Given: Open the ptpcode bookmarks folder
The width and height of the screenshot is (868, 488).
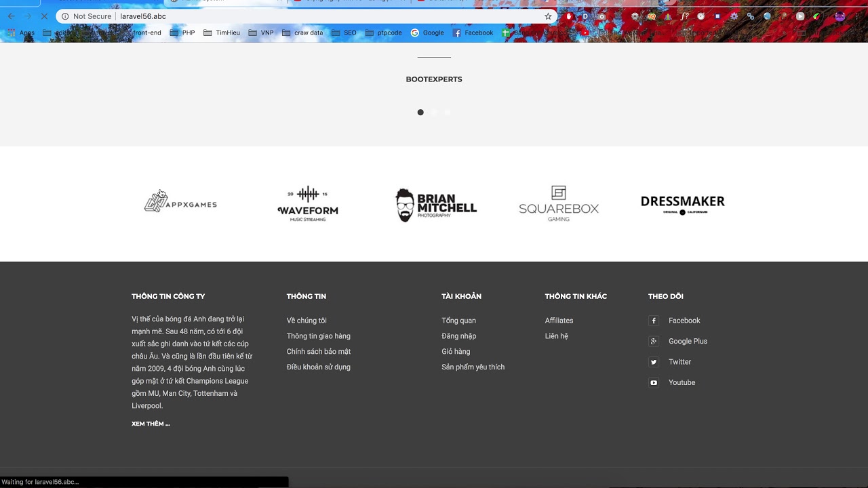Looking at the screenshot, I should click(x=383, y=33).
